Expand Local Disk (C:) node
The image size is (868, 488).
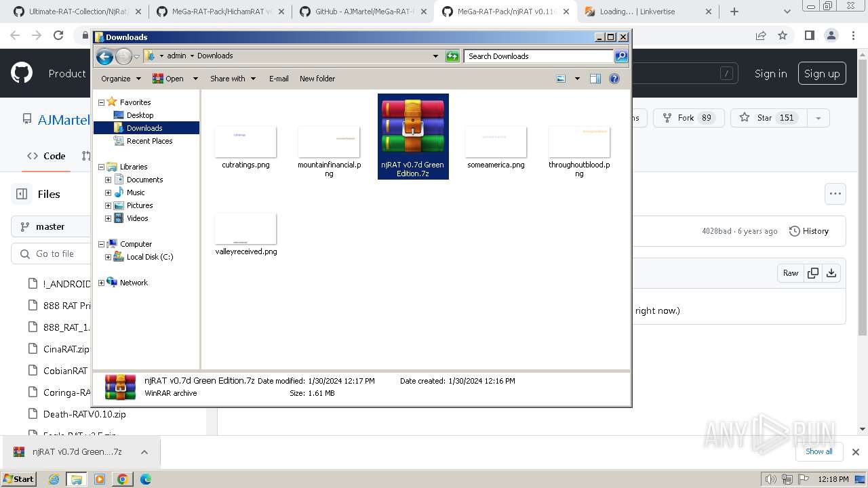tap(108, 257)
